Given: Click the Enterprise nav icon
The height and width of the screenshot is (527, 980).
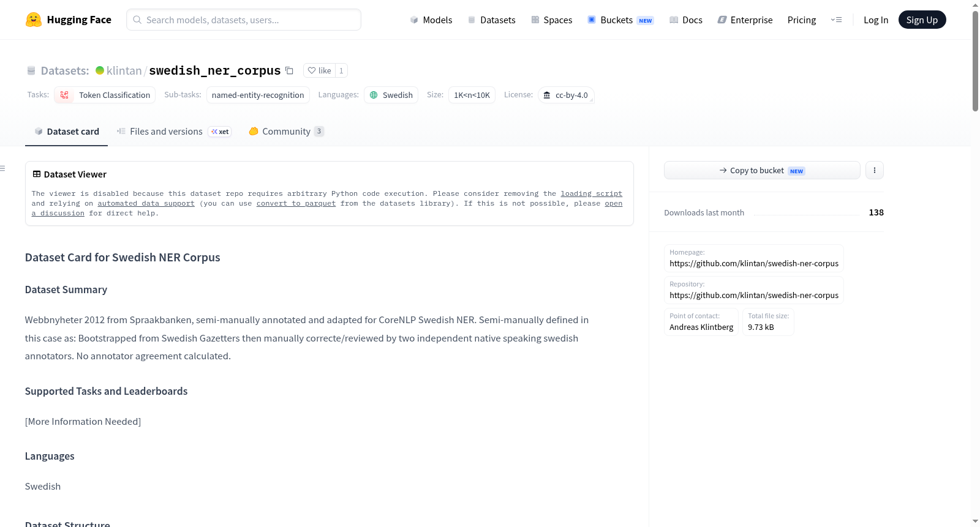Looking at the screenshot, I should click(x=722, y=20).
